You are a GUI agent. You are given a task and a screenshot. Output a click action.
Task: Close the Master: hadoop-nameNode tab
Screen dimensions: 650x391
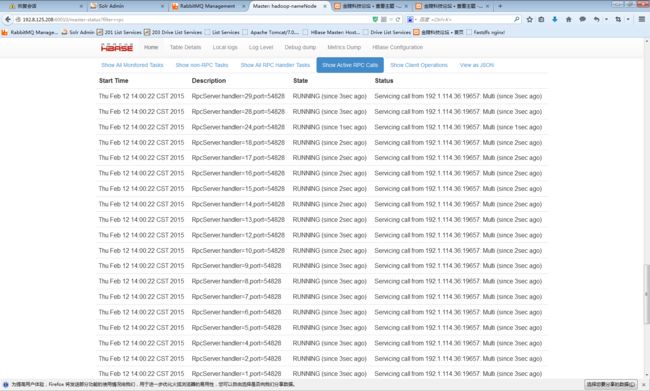click(x=325, y=6)
